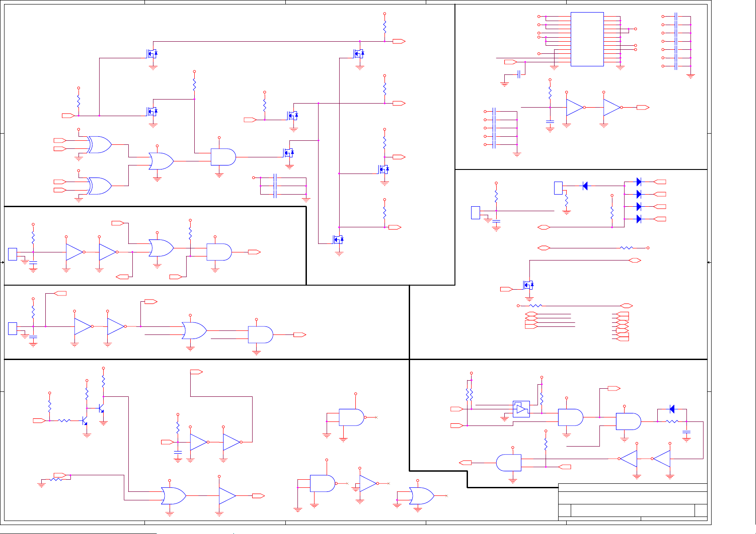This screenshot has height=534, width=756.
Task: Click the connector box wired to the series diode
Action: coord(558,188)
